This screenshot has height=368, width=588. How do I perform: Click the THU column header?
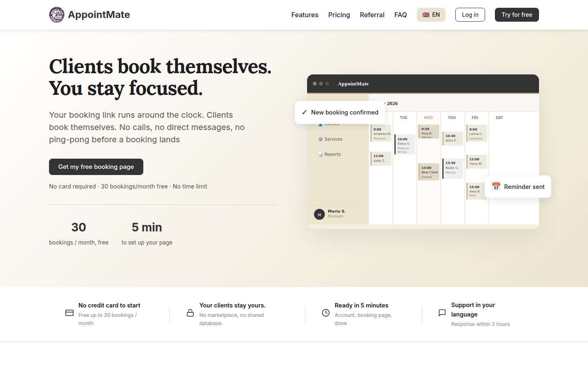[452, 118]
